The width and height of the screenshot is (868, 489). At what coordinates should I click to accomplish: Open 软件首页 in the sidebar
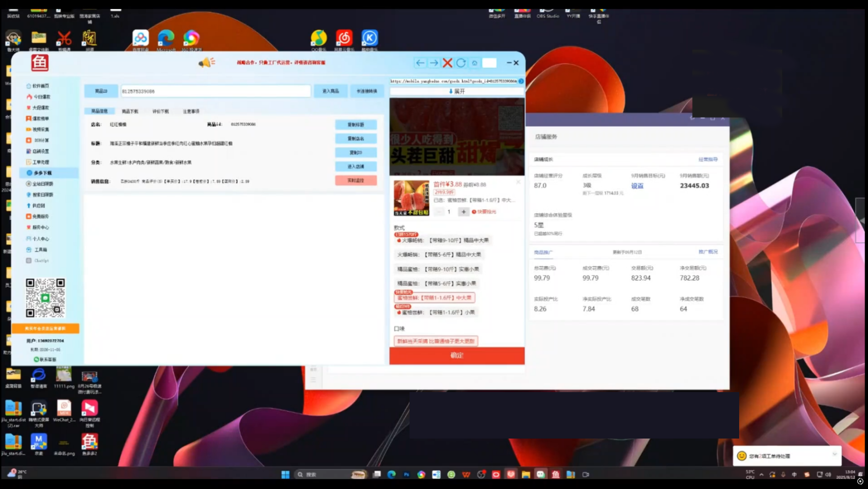tap(40, 86)
